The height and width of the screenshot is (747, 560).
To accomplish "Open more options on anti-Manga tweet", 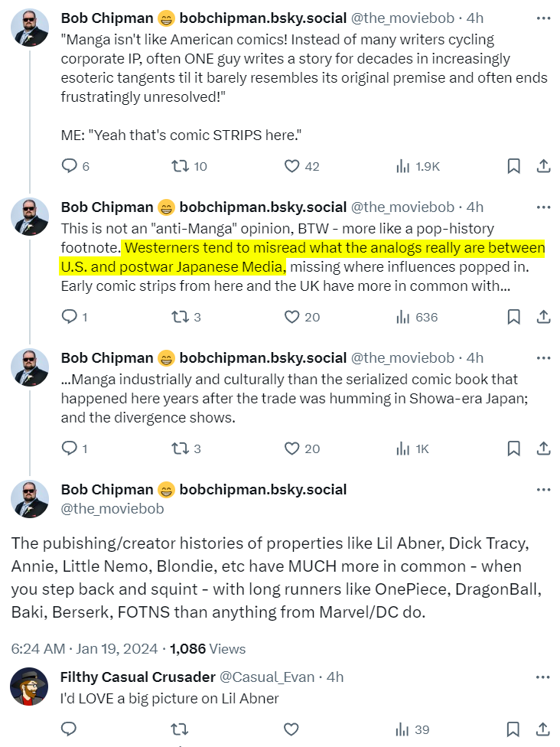I will pos(543,207).
